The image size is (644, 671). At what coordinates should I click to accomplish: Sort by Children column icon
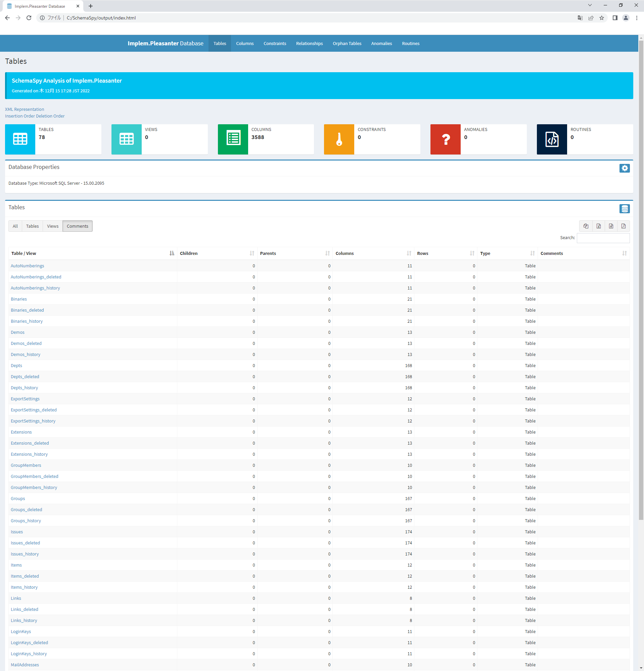[252, 253]
